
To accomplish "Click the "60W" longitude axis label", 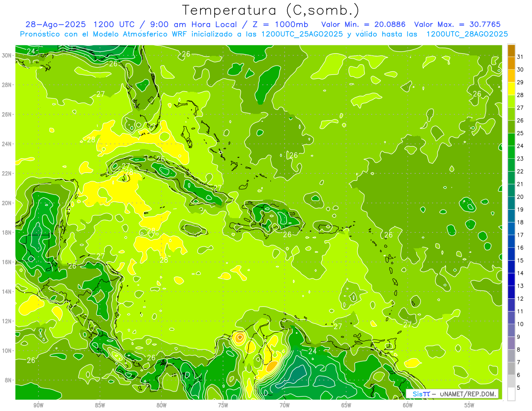I will click(x=408, y=405).
